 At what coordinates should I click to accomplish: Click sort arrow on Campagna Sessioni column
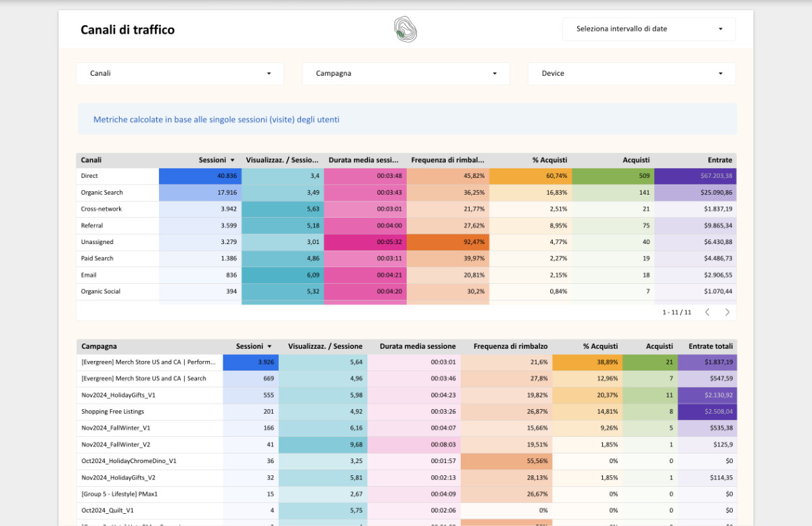coord(270,346)
